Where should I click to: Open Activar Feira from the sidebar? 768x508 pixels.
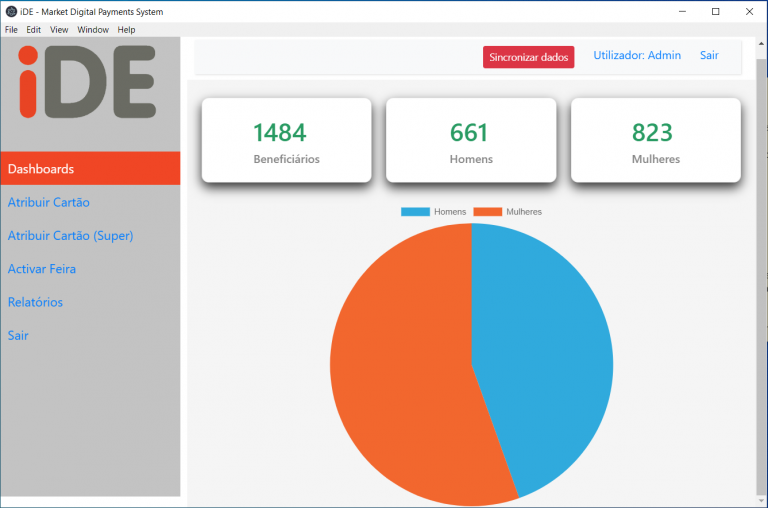tap(42, 269)
